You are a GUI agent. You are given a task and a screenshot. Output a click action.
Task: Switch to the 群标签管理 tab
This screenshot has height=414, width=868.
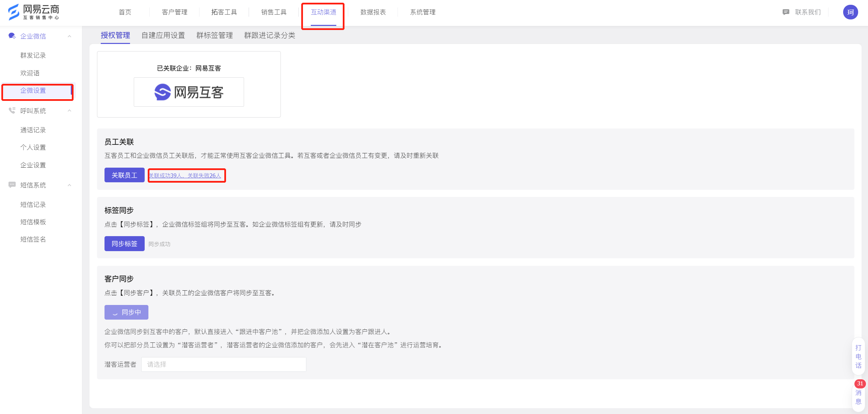pyautogui.click(x=214, y=35)
